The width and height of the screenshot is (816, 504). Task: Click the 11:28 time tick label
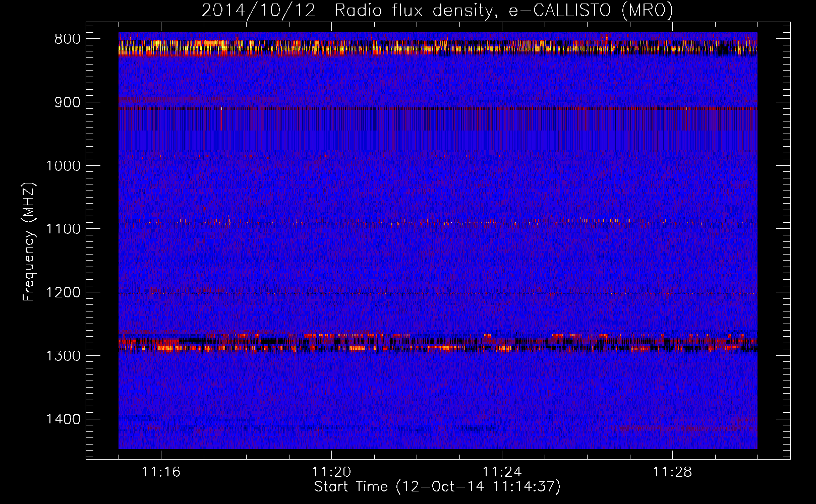pyautogui.click(x=672, y=472)
